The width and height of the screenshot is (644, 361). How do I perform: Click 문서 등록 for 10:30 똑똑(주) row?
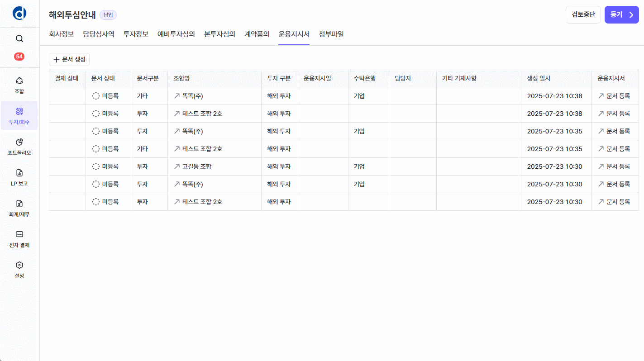[x=614, y=184]
